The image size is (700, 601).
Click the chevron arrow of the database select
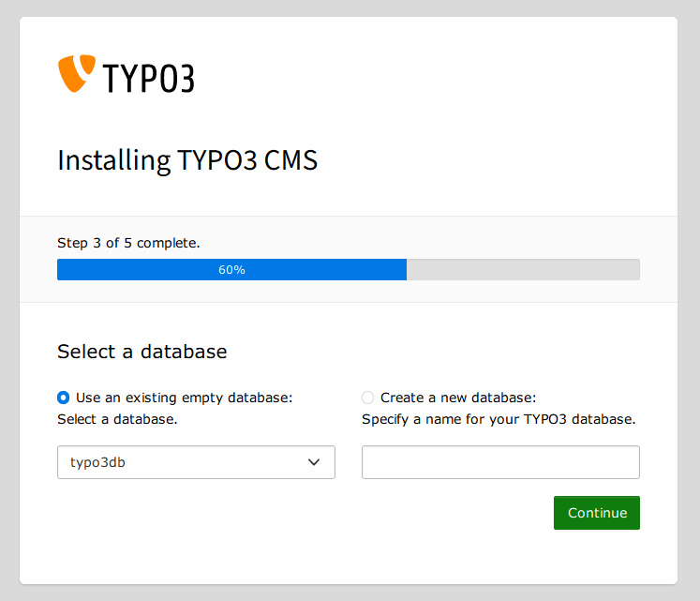[315, 462]
